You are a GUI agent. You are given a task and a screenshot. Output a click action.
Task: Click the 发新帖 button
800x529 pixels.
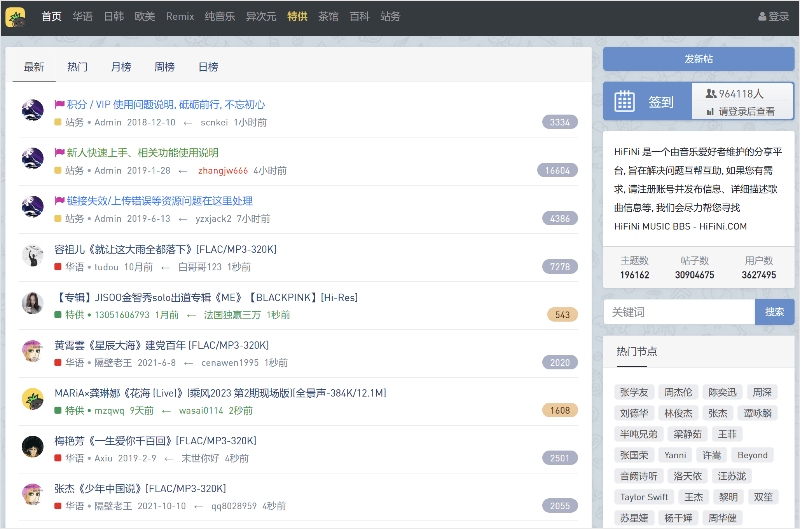[698, 59]
